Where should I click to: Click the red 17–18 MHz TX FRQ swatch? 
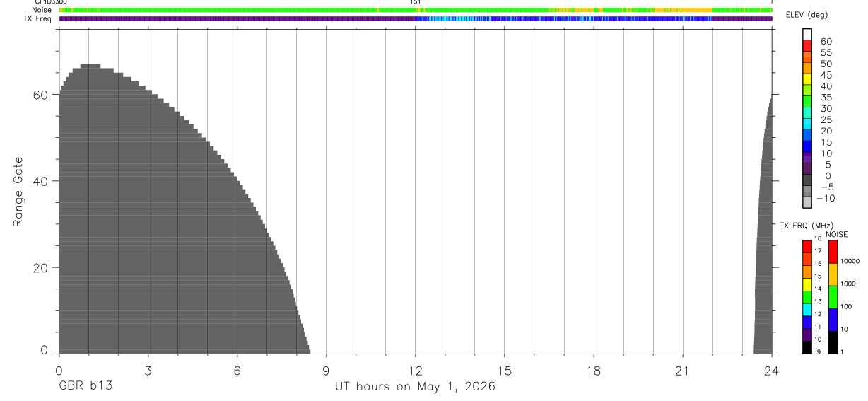click(807, 246)
